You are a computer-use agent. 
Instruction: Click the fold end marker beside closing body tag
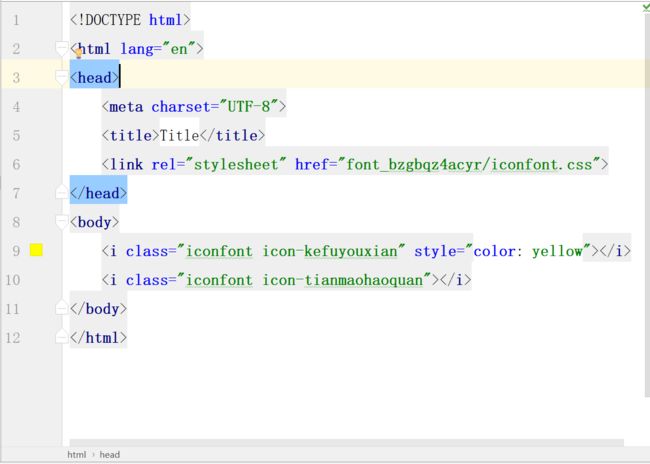(x=61, y=308)
